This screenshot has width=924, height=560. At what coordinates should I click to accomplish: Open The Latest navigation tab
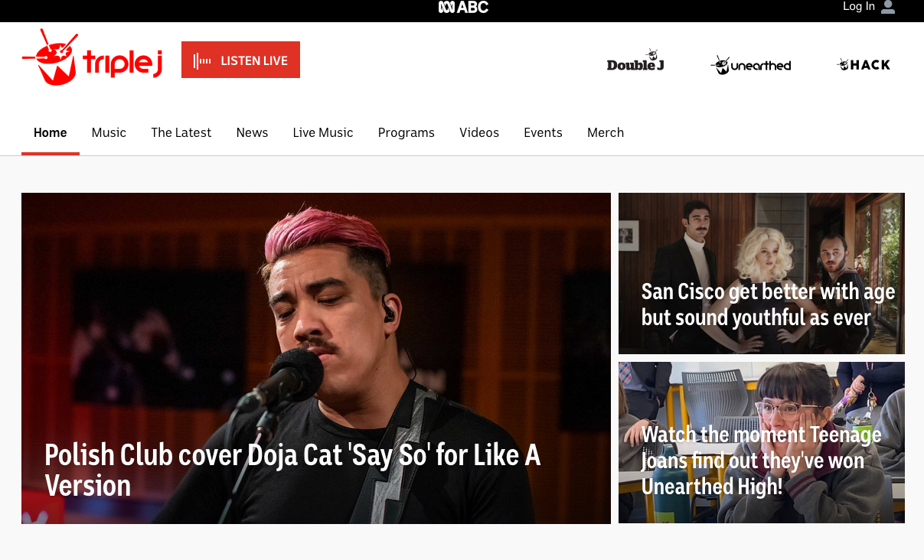pyautogui.click(x=181, y=132)
